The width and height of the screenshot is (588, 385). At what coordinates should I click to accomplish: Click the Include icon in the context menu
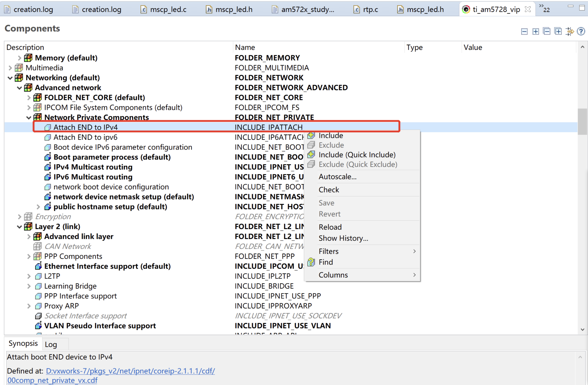pos(311,135)
